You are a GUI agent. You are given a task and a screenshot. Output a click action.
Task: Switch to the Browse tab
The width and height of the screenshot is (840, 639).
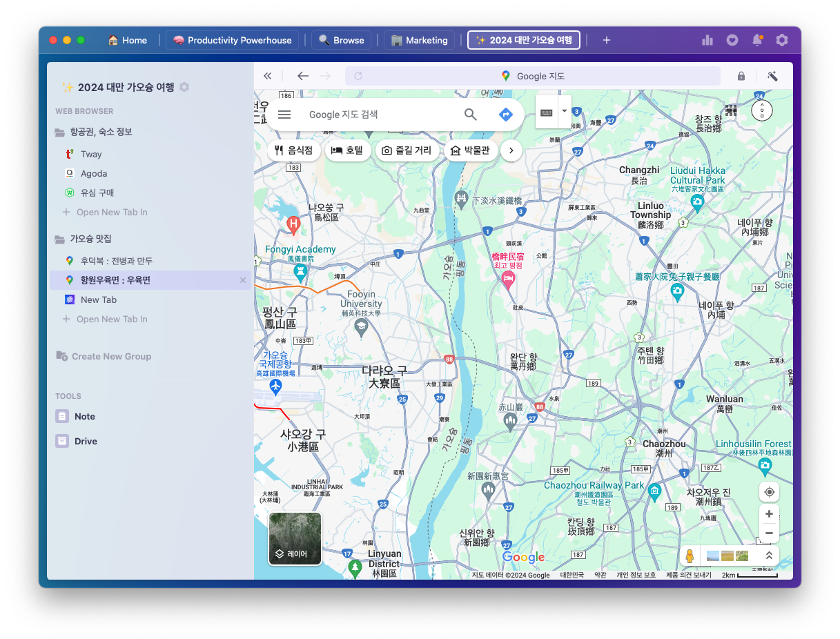coord(341,40)
